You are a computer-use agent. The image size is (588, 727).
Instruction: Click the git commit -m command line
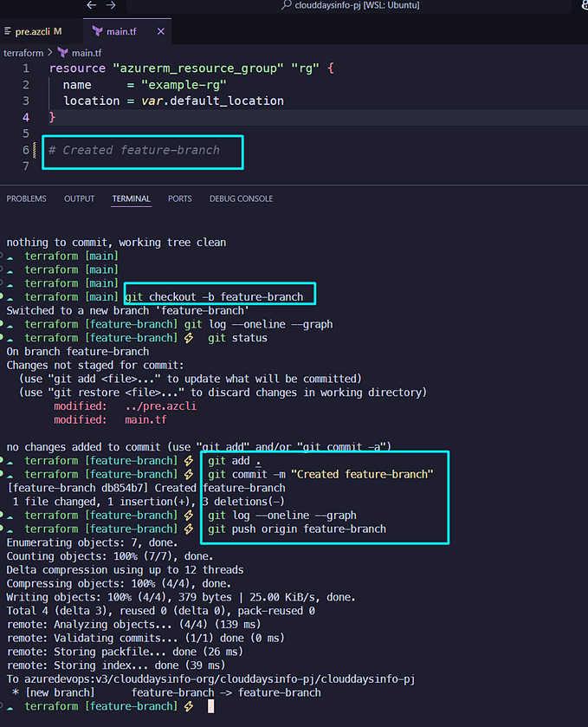tap(320, 474)
